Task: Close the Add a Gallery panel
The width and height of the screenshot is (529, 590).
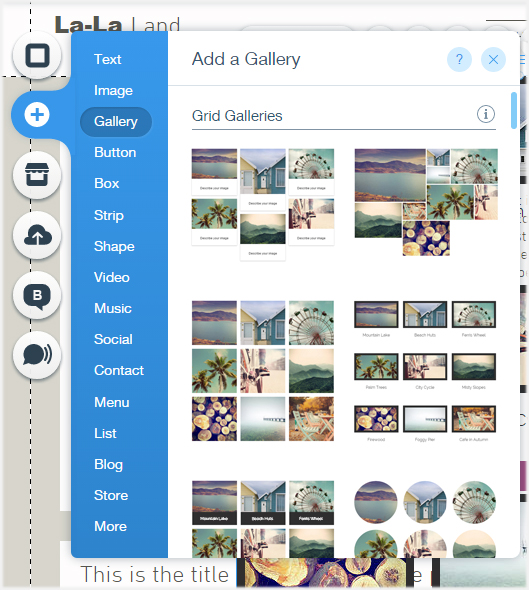Action: click(493, 59)
